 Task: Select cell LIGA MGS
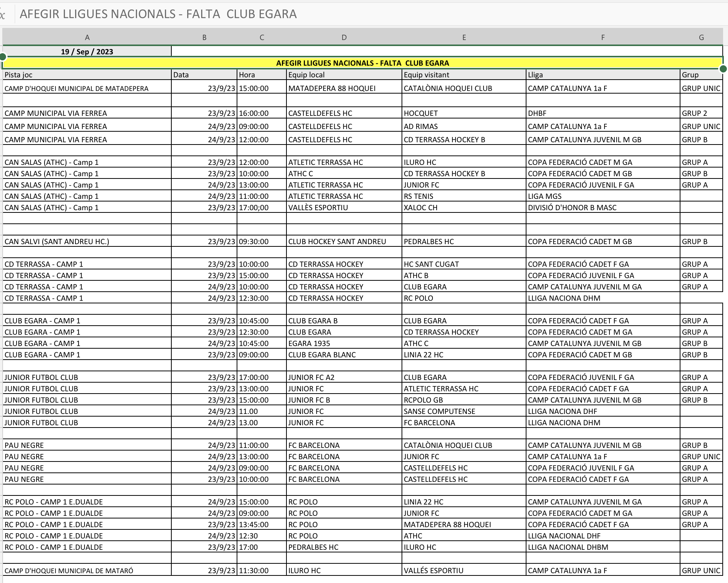(x=603, y=196)
